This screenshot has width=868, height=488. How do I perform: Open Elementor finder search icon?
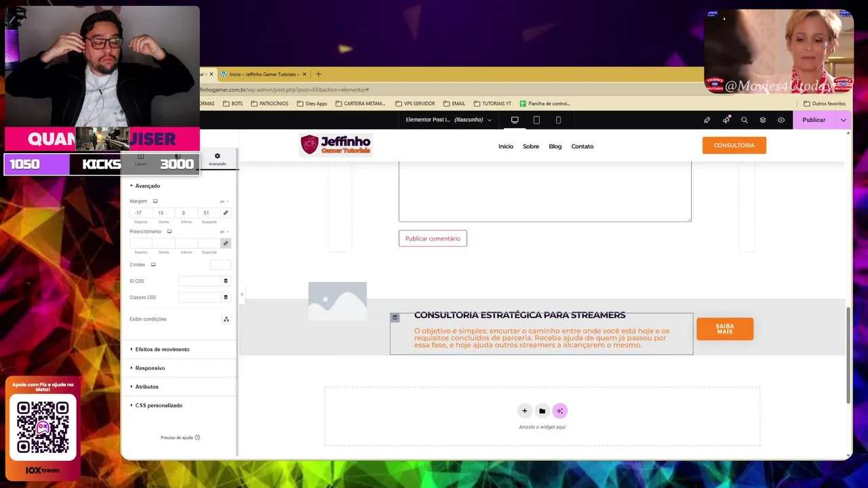point(744,120)
